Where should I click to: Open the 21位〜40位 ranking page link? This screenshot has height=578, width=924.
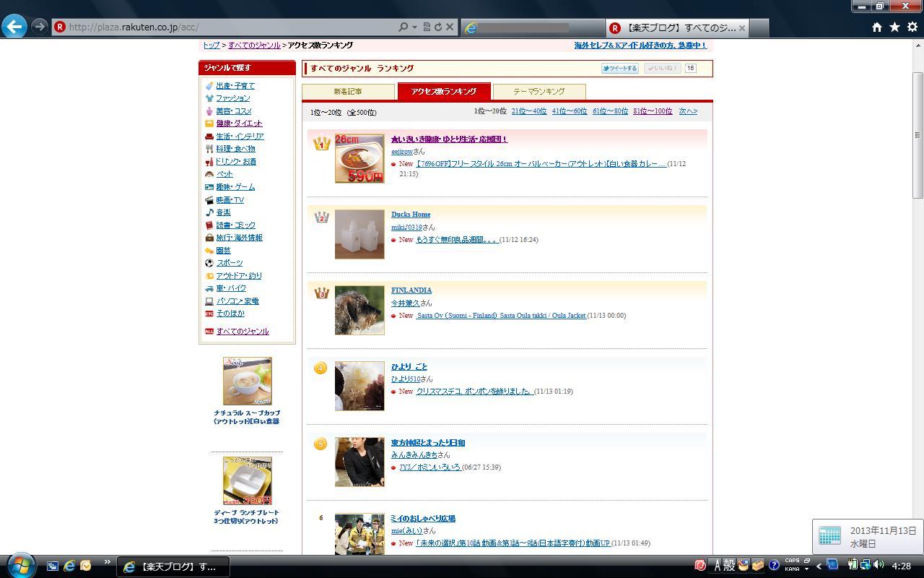528,111
